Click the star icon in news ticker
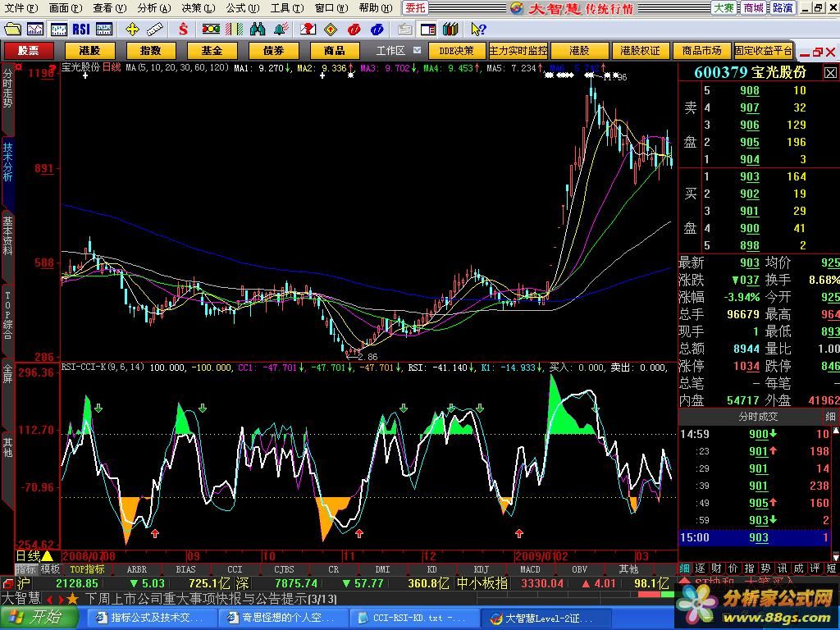Viewport: 840px width, 630px height. coord(72,598)
